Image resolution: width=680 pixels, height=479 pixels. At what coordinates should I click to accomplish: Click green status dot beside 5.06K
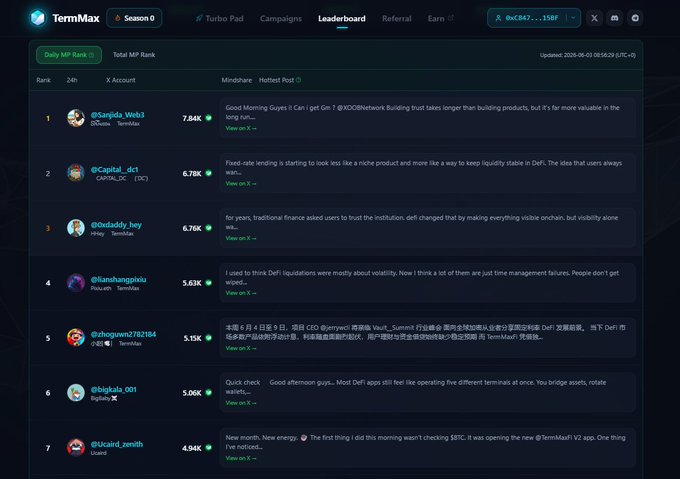(x=209, y=393)
